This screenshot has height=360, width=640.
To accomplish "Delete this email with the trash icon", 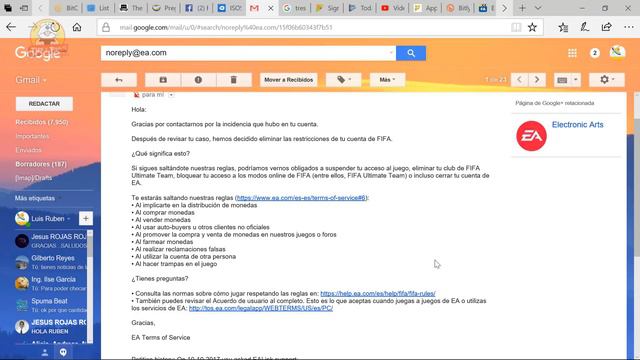I will pos(233,80).
